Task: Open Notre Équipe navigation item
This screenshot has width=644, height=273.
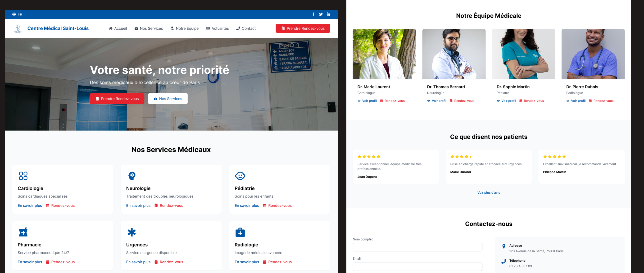Action: [185, 28]
